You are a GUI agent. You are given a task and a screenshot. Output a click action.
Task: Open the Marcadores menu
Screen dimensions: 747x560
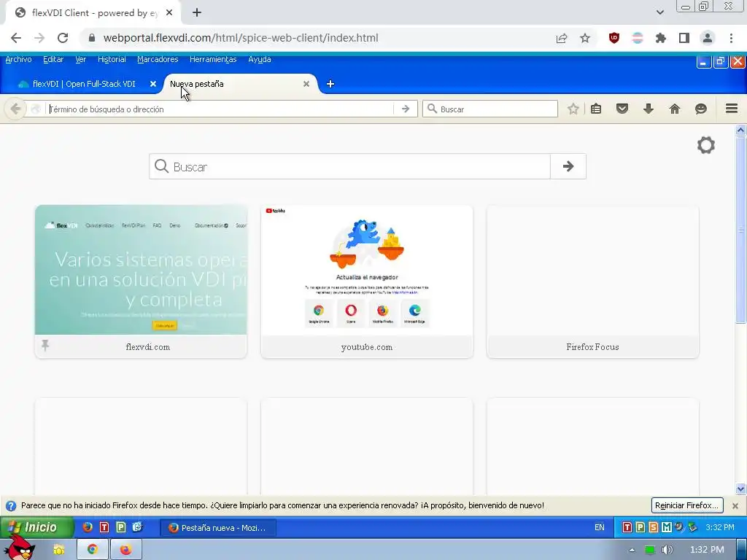158,60
